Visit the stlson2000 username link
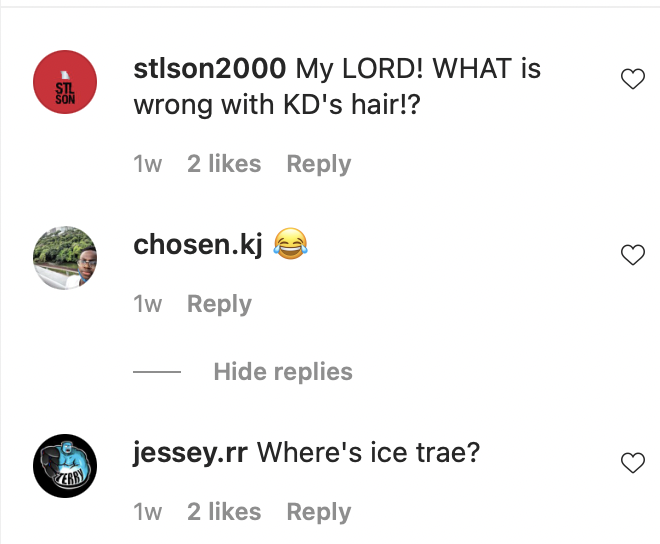Screen dimensions: 660x544 coord(210,69)
